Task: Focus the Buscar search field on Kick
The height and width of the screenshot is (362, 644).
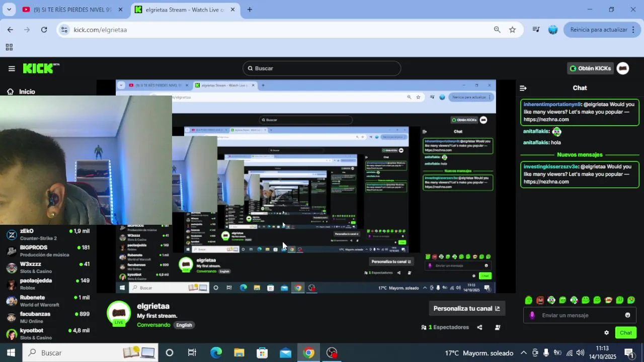Action: [x=321, y=68]
